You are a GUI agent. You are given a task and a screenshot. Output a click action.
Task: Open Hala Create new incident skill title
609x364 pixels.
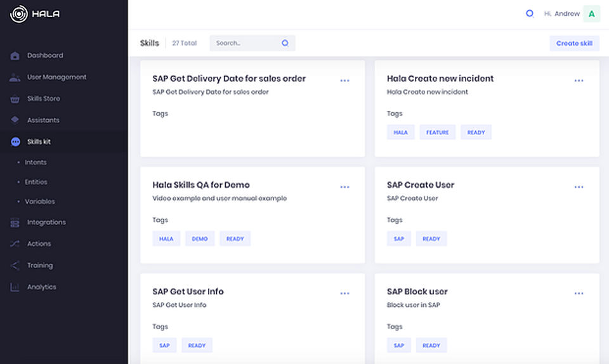(x=440, y=79)
